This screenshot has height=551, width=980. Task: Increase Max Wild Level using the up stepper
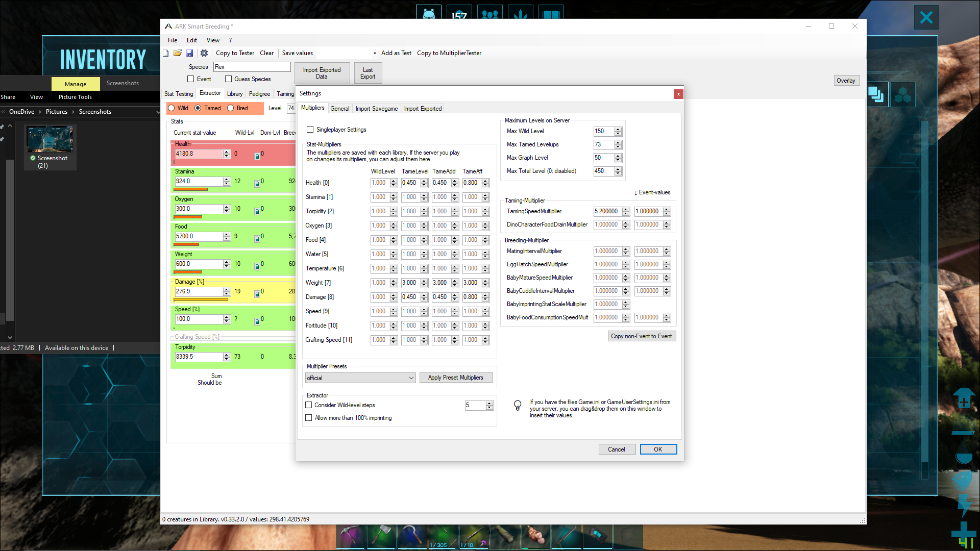[x=618, y=129]
